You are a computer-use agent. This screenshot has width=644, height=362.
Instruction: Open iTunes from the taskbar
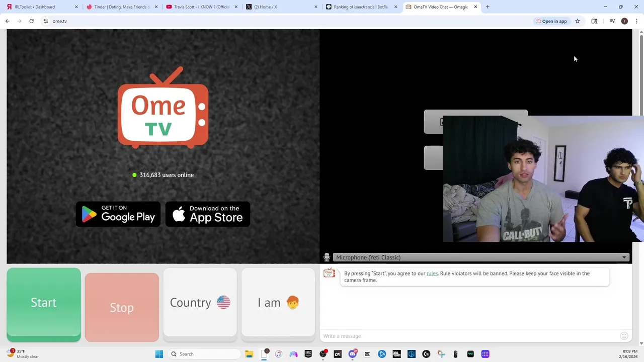(279, 354)
